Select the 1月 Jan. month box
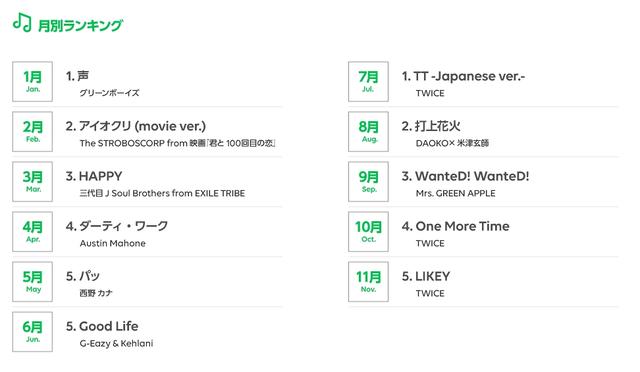This screenshot has width=640, height=372. (33, 82)
